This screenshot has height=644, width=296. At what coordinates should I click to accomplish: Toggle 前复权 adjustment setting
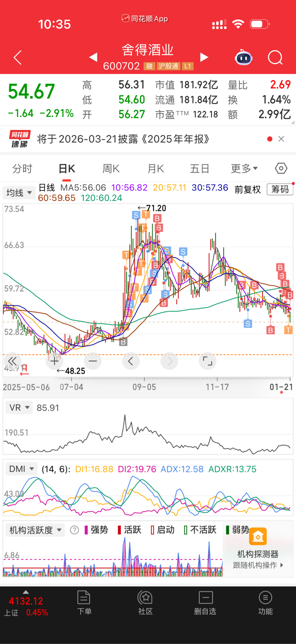click(x=248, y=189)
